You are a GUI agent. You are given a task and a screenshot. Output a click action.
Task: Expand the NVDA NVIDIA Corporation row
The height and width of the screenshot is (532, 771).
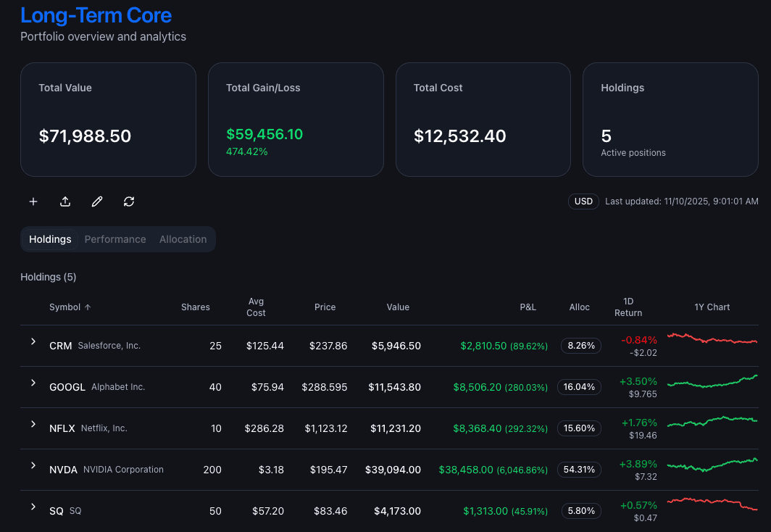pyautogui.click(x=33, y=465)
